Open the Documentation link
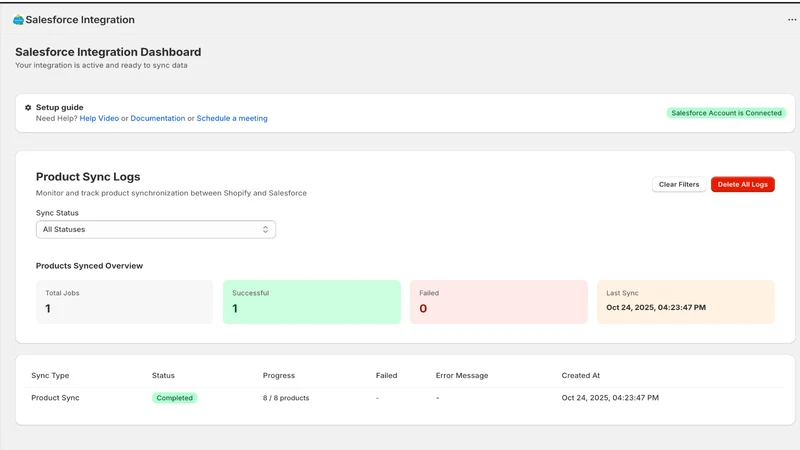 tap(158, 118)
